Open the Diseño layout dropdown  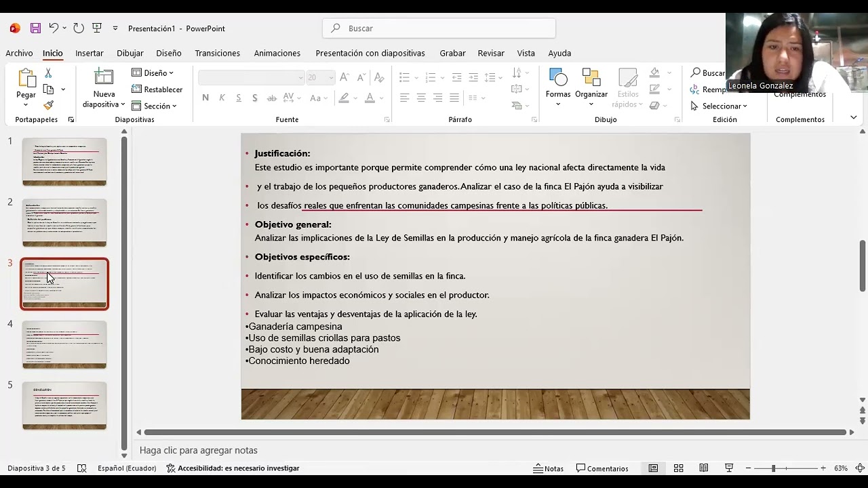point(153,73)
